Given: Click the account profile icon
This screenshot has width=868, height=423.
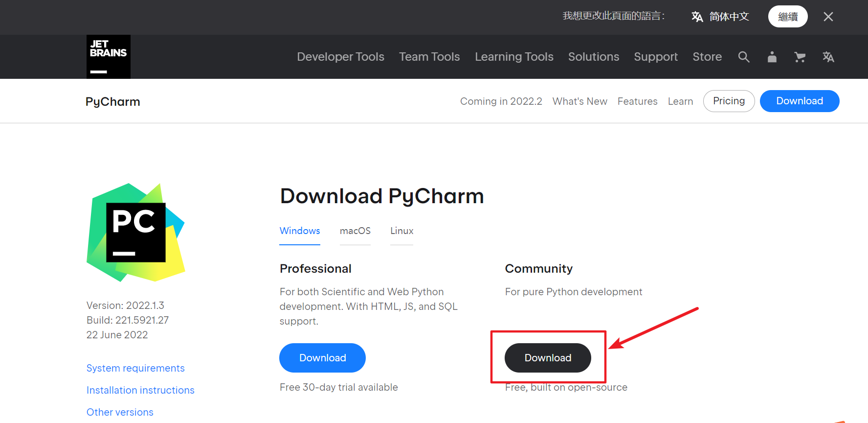Looking at the screenshot, I should 772,57.
